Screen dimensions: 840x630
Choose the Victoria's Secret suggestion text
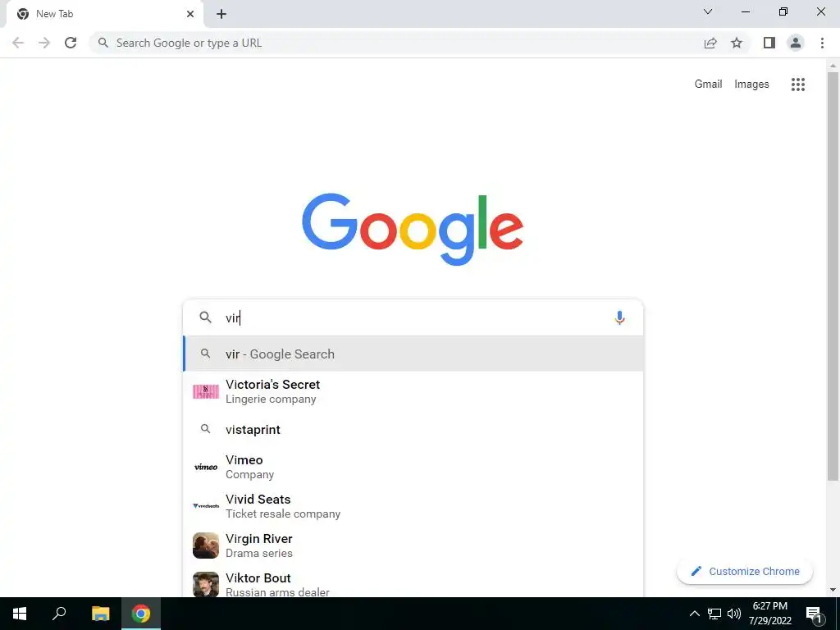[x=272, y=391]
